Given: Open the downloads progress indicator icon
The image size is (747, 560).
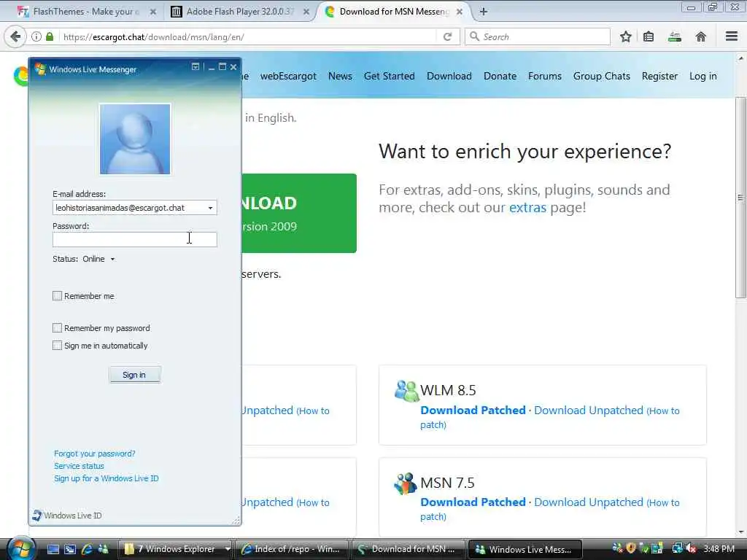Looking at the screenshot, I should point(675,36).
